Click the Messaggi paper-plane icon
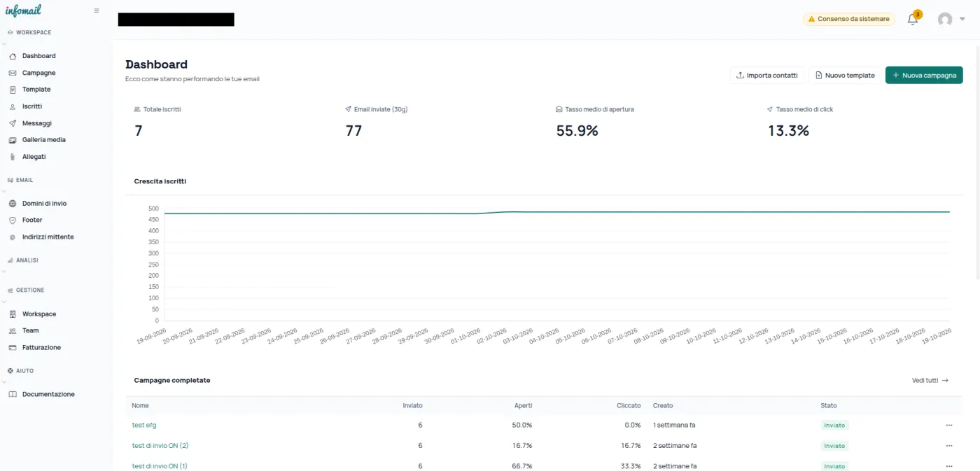 [x=13, y=123]
